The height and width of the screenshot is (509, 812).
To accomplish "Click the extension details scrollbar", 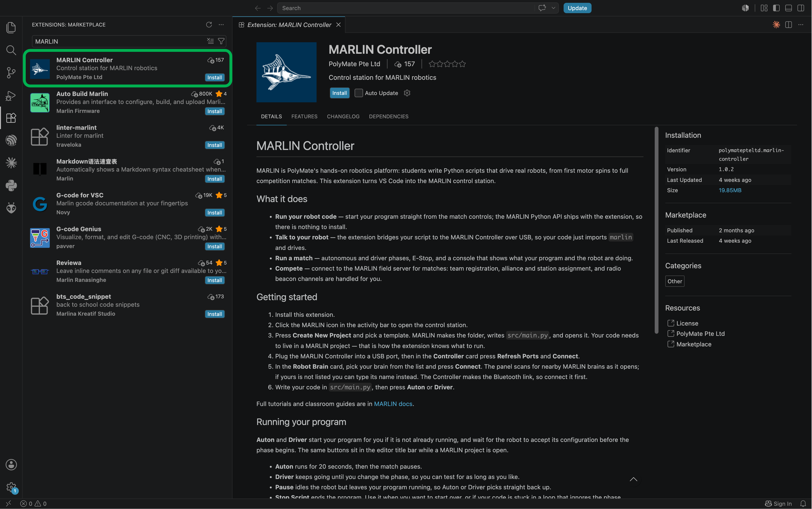I will pyautogui.click(x=656, y=230).
